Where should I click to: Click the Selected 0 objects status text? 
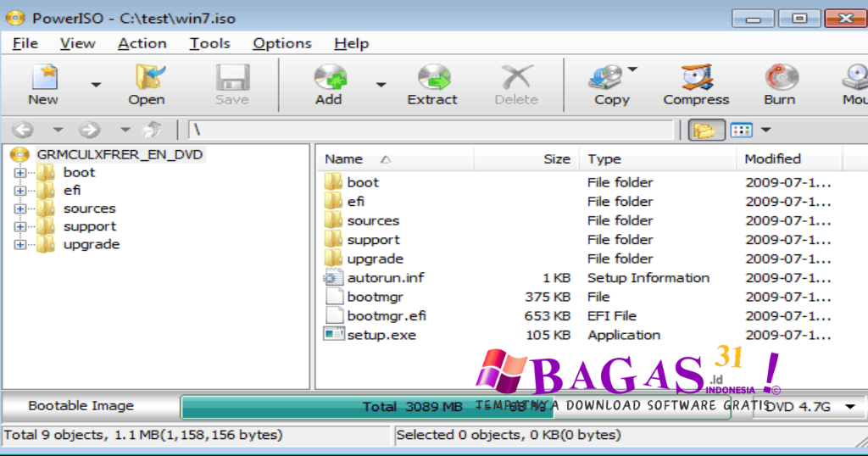point(509,436)
